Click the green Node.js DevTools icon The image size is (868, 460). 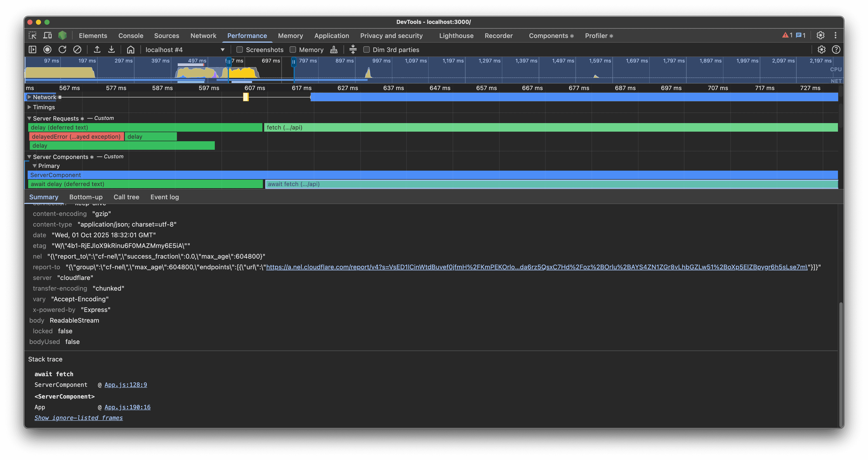tap(62, 35)
